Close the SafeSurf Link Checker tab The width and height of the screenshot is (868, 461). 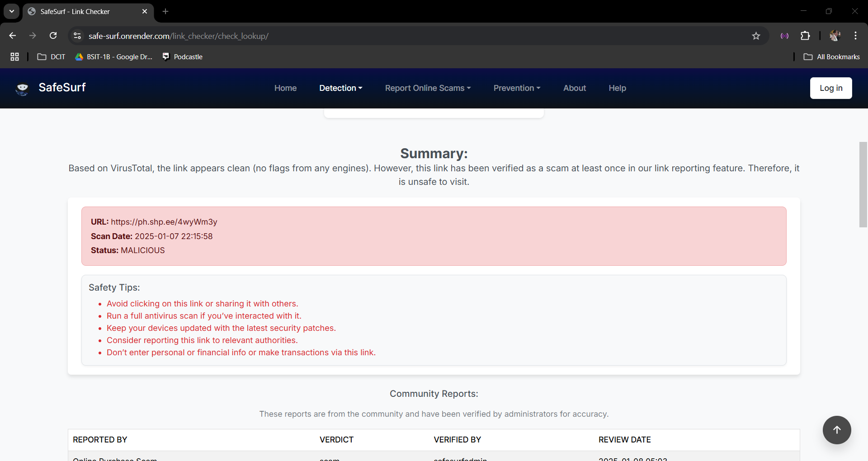click(145, 11)
